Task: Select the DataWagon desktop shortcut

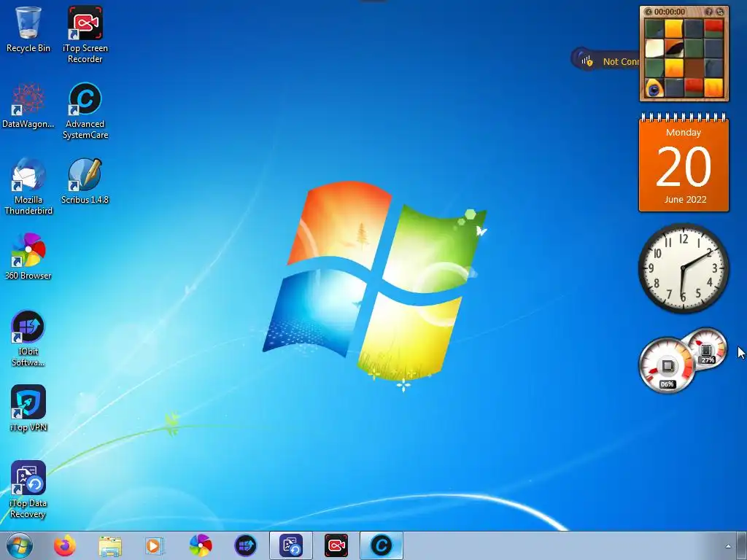Action: (x=28, y=106)
